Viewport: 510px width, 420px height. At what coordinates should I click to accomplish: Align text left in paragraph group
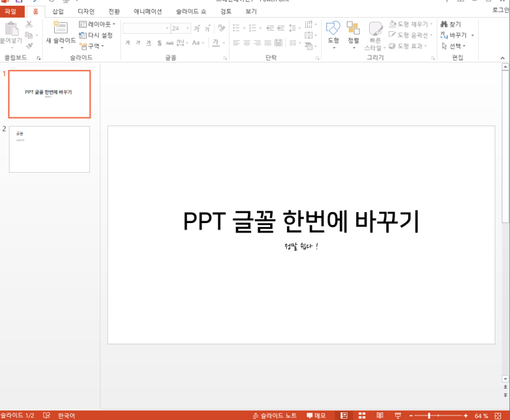tap(236, 43)
